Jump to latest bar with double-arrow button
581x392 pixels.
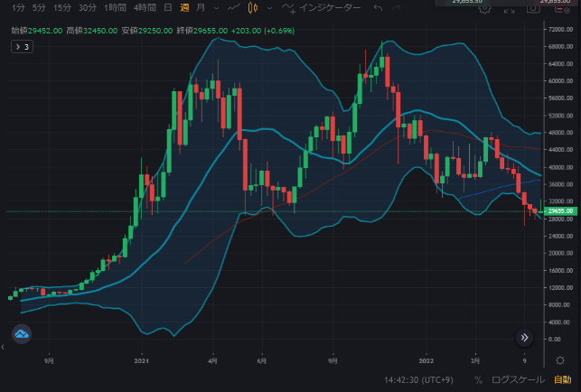[525, 338]
